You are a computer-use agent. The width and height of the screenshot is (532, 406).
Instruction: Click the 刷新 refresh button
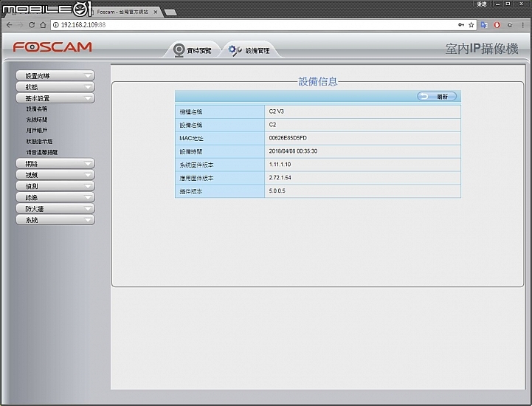(x=437, y=97)
